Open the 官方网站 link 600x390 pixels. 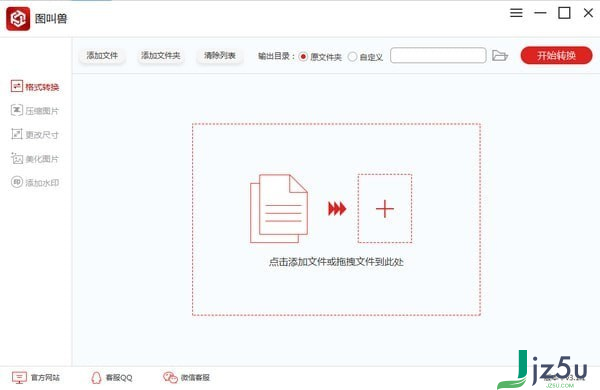click(45, 378)
